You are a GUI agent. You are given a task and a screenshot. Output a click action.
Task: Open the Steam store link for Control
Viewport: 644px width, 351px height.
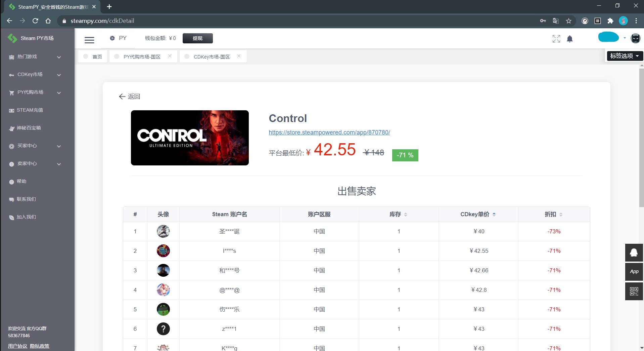(329, 132)
